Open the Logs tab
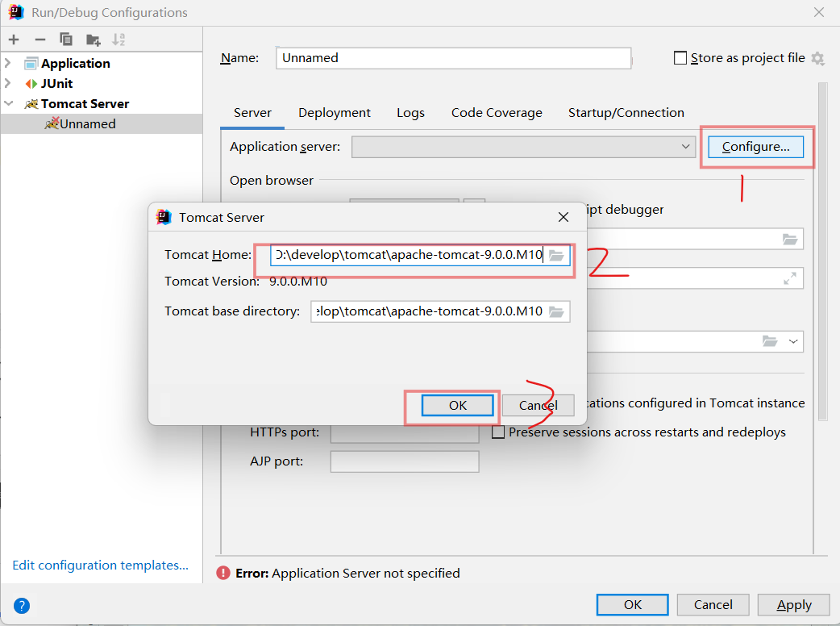Viewport: 840px width, 626px height. click(x=410, y=113)
